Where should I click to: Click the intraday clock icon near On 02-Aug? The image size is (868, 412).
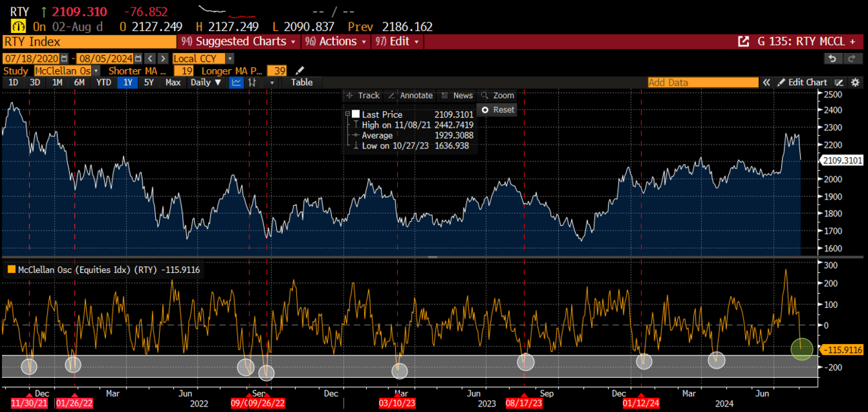coord(19,27)
